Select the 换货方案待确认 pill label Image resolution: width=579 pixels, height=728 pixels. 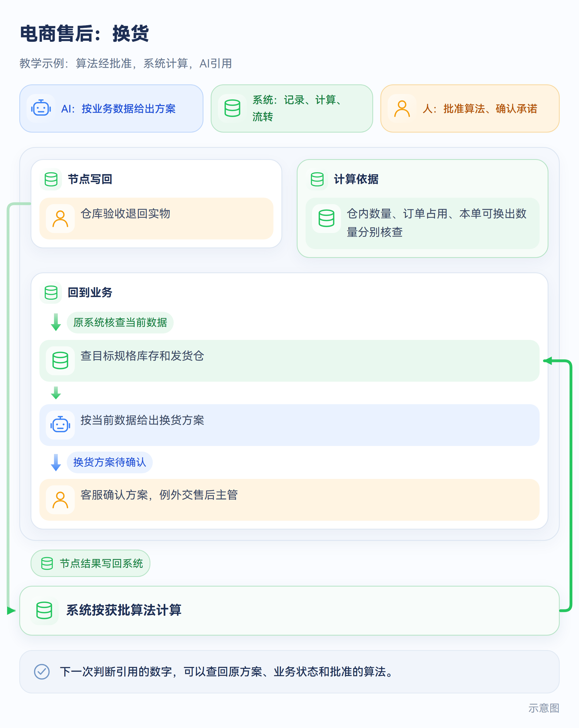[110, 462]
